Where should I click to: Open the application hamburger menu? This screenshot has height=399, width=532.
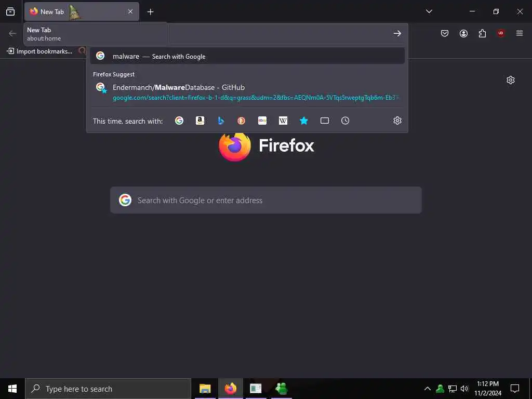(520, 33)
